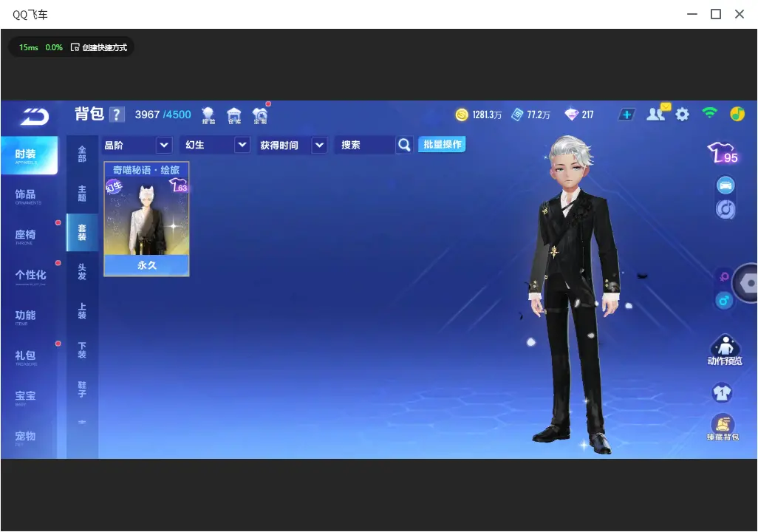Select the 奇喵秘语·绘旅 outfit card
Screen dimensions: 758x532
(x=146, y=219)
